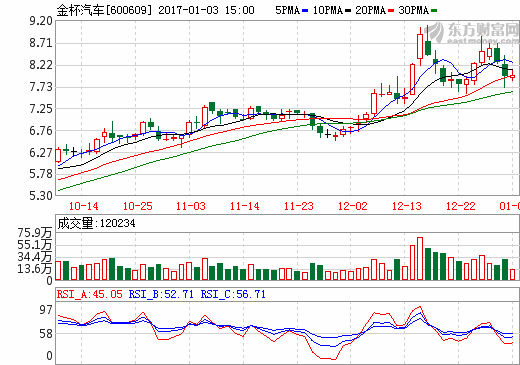
Task: Click the 11-14 date label
Action: pos(245,206)
